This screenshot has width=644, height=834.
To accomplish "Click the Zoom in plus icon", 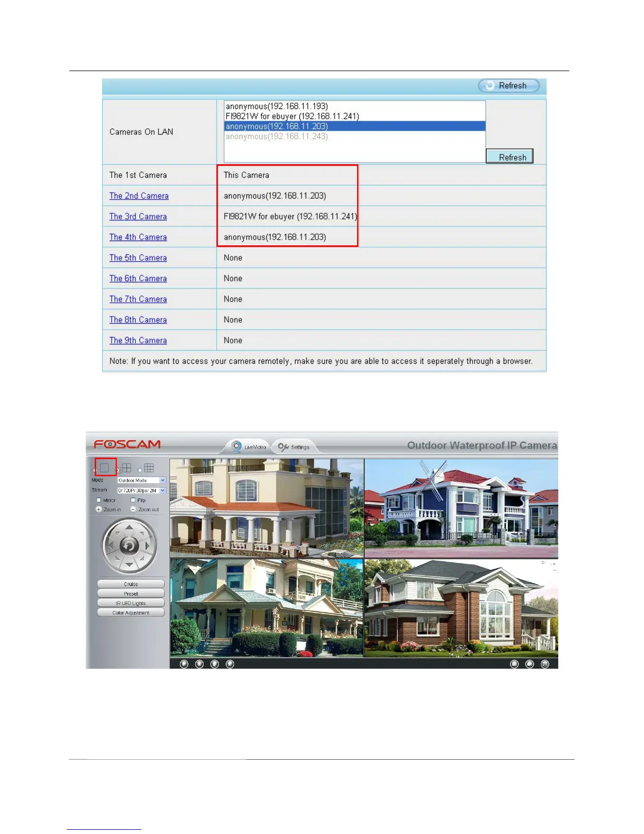I will [x=98, y=509].
